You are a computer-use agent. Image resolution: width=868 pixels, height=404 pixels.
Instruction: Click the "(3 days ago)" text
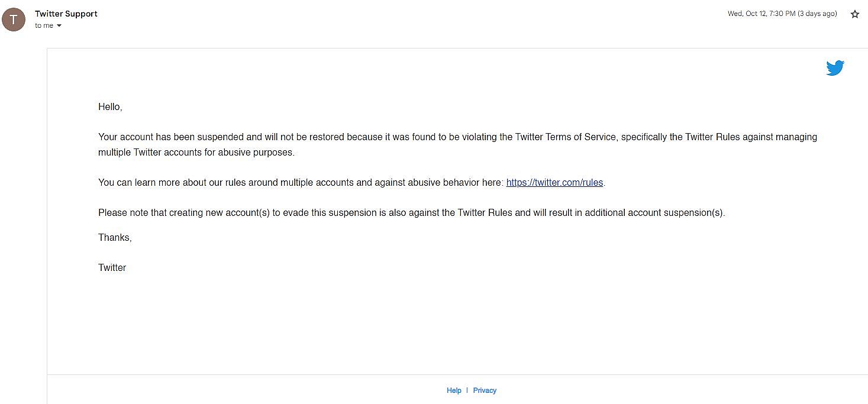point(817,14)
